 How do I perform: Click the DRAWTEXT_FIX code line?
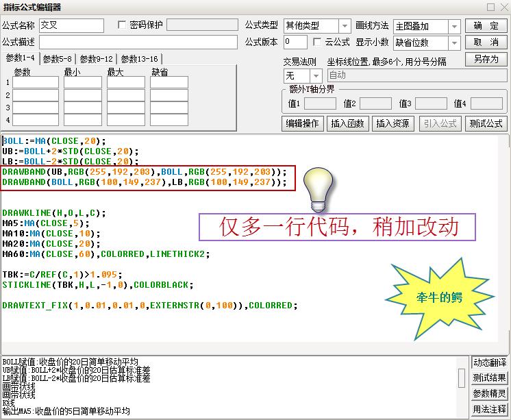click(x=150, y=306)
